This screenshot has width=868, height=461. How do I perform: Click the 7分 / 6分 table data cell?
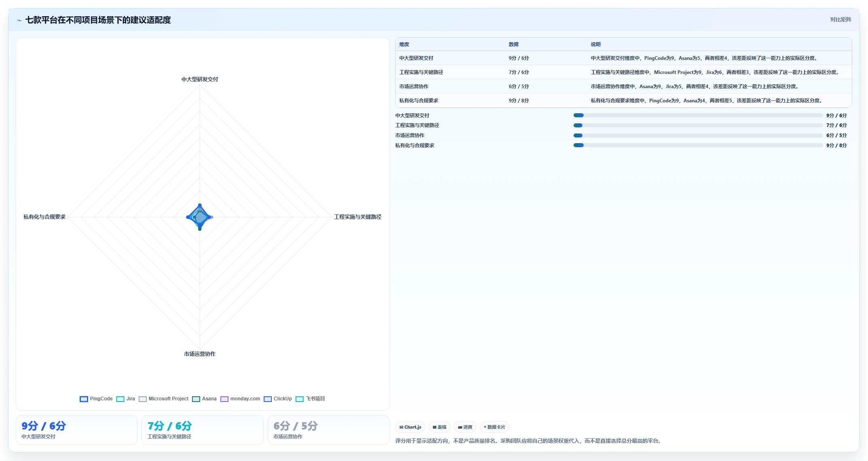point(519,72)
